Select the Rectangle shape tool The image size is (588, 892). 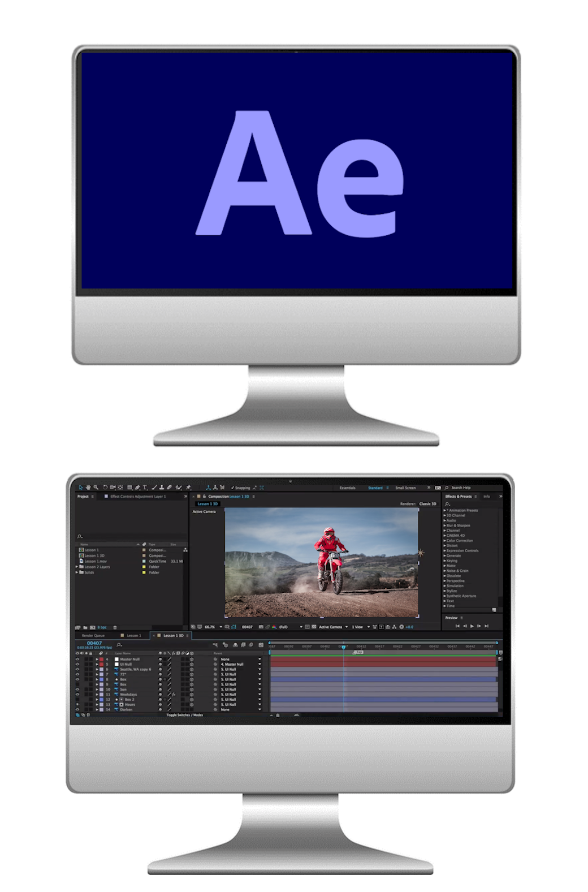[x=129, y=488]
